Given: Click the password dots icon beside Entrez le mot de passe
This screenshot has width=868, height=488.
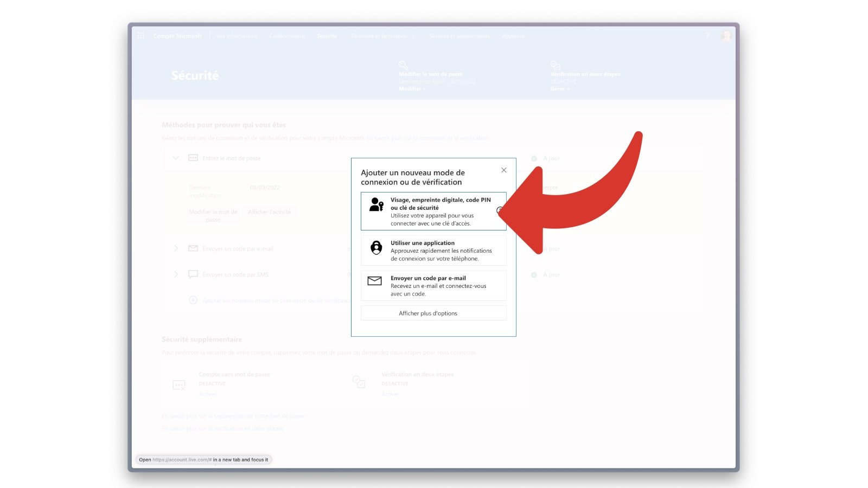Looking at the screenshot, I should [193, 158].
